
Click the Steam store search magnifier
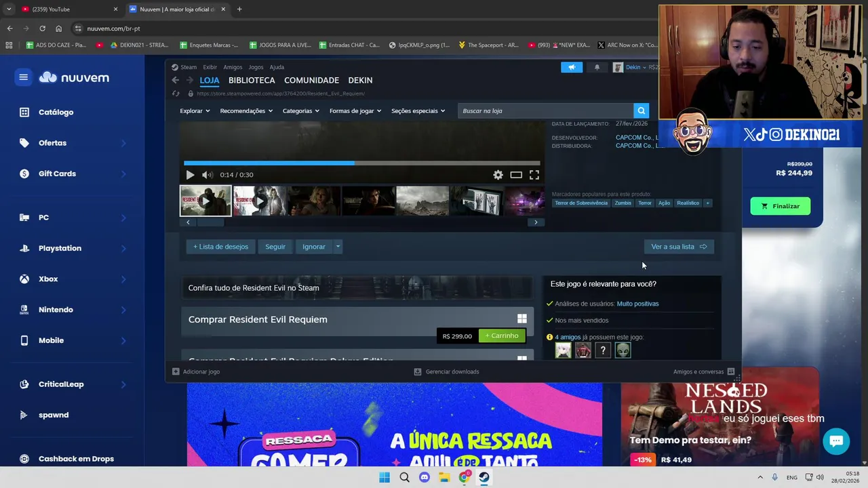click(641, 110)
